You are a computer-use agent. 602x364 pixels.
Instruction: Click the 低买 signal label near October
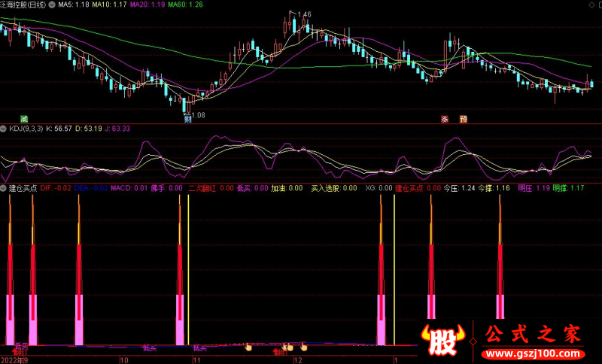pyautogui.click(x=150, y=348)
